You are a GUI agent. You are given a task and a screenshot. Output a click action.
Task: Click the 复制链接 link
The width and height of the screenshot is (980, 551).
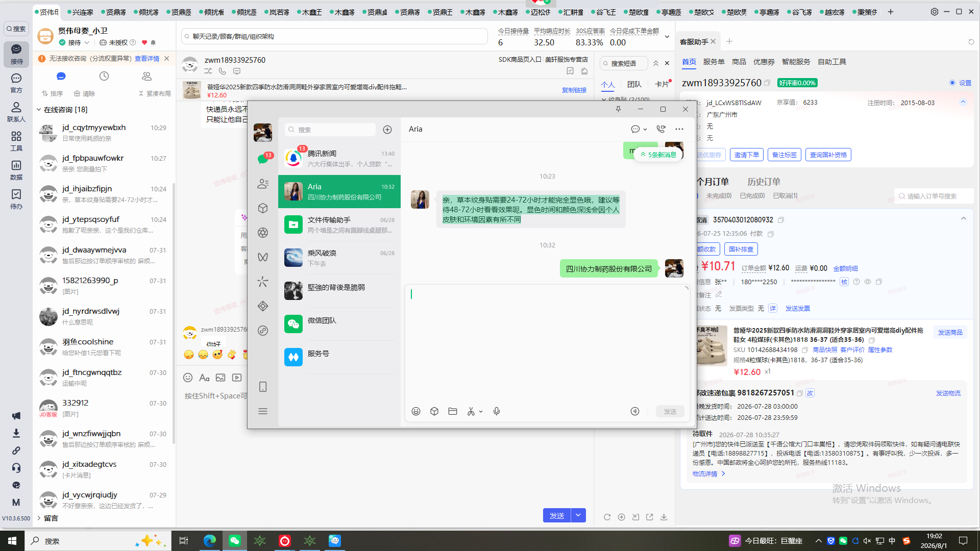point(574,90)
